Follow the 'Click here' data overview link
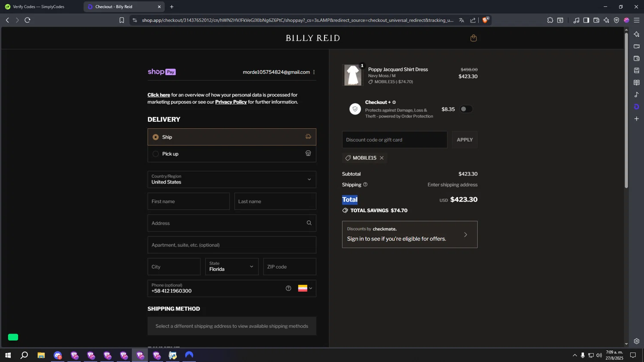This screenshot has height=362, width=644. 159,95
